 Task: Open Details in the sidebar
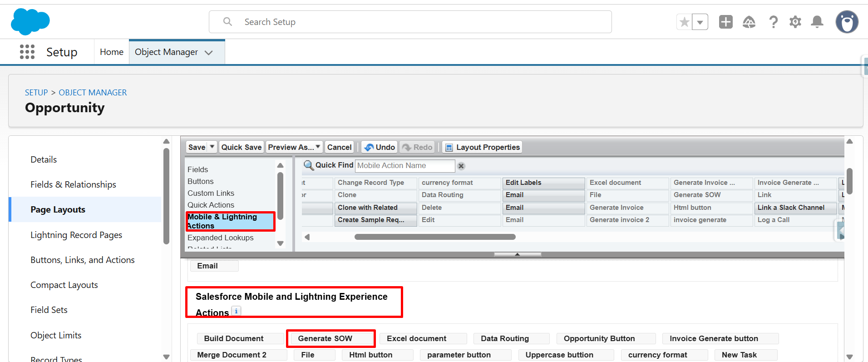pyautogui.click(x=44, y=159)
